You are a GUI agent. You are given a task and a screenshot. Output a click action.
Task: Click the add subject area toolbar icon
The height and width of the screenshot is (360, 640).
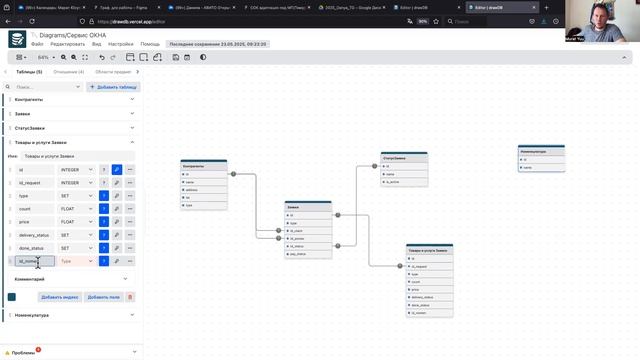144,58
